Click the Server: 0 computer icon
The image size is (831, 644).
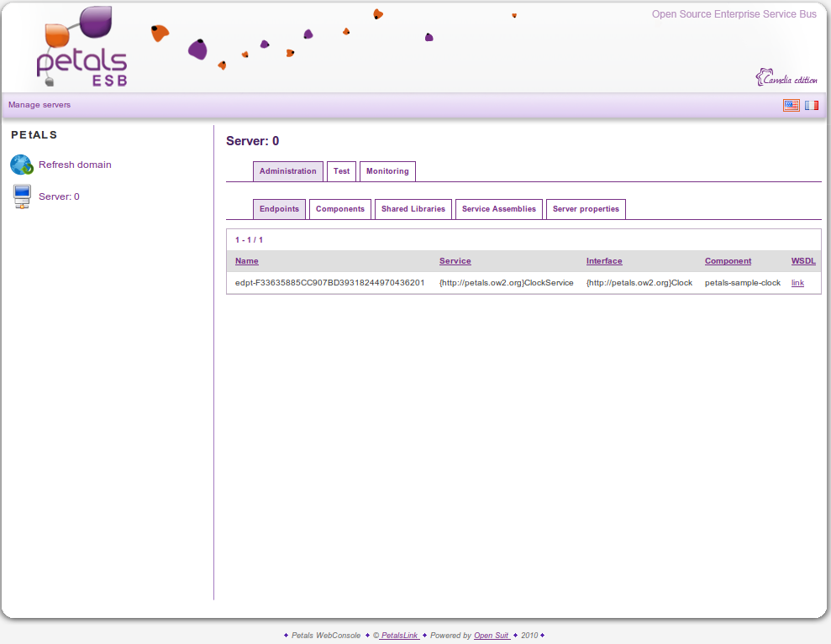(22, 196)
